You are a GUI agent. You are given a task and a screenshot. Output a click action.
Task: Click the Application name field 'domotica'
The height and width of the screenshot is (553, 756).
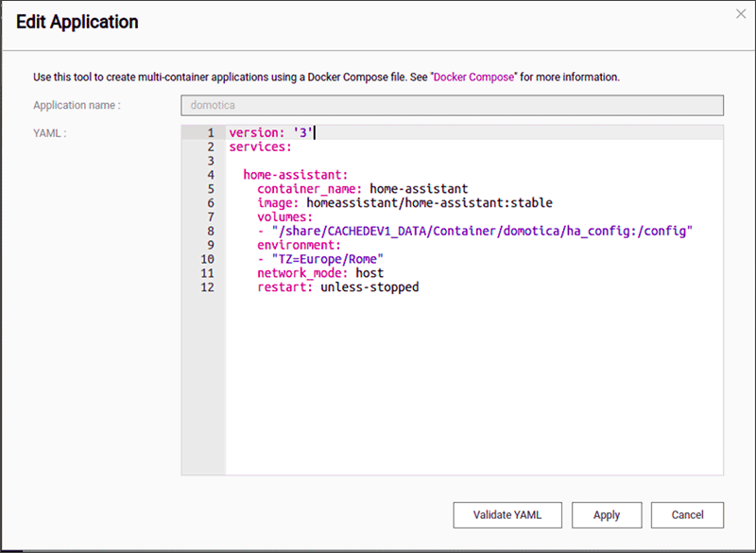pyautogui.click(x=453, y=105)
